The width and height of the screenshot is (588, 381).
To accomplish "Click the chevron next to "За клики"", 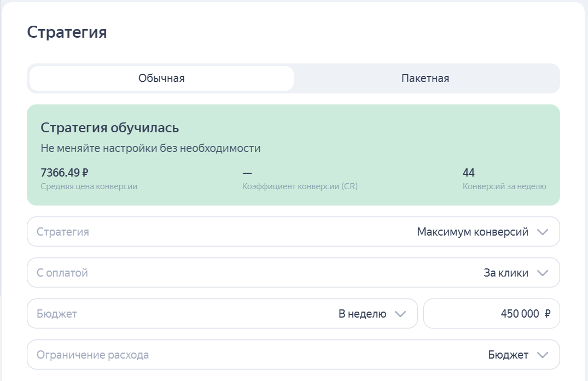I will pyautogui.click(x=543, y=272).
